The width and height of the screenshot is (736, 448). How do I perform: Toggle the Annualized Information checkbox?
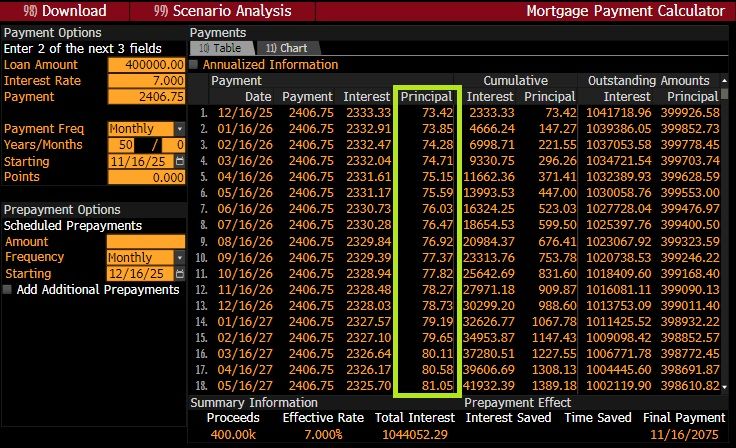point(194,64)
